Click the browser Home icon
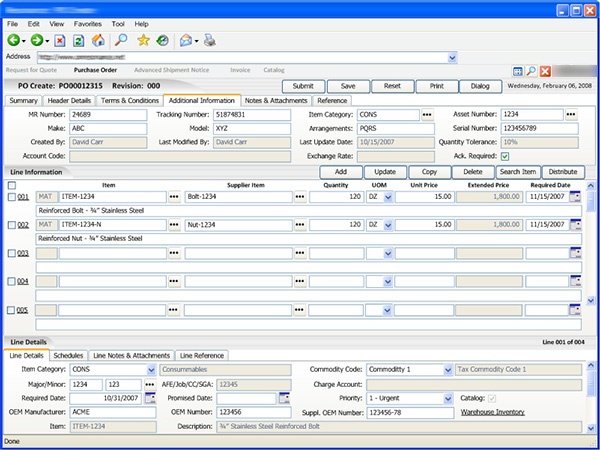 (x=97, y=41)
